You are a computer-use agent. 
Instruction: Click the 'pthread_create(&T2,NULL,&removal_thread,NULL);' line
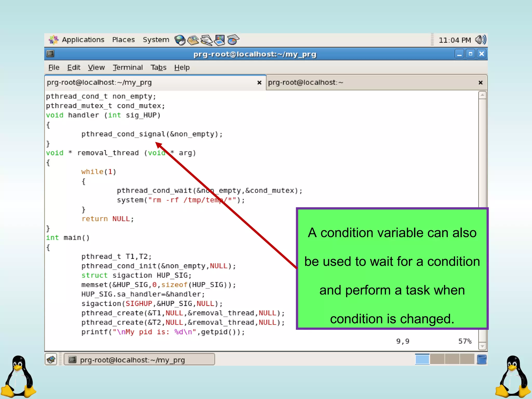point(183,322)
